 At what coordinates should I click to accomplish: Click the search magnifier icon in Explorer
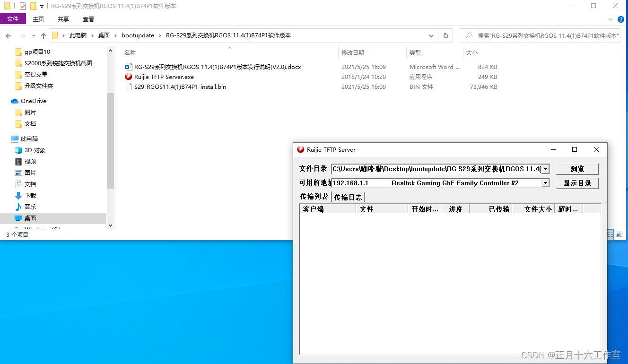point(468,35)
